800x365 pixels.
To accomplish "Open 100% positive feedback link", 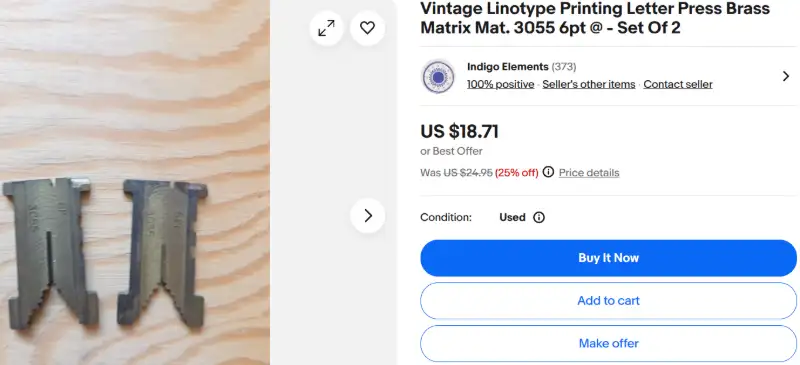I will tap(501, 84).
